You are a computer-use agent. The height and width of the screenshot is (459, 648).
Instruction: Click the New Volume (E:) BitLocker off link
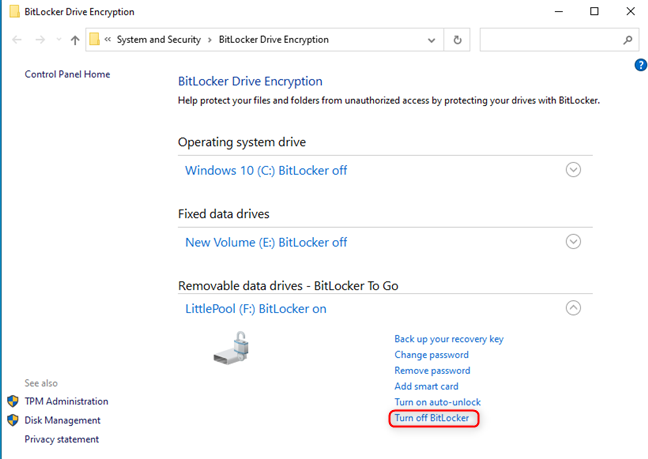(266, 242)
